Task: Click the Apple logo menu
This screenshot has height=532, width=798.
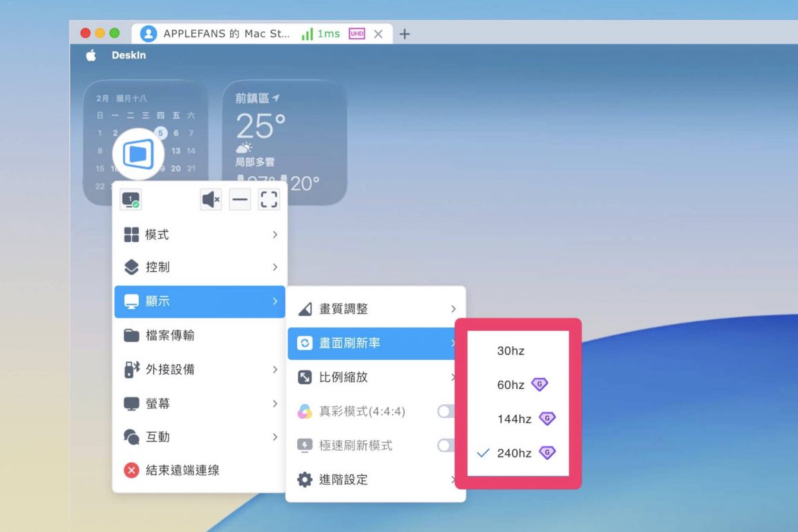Action: [x=91, y=55]
